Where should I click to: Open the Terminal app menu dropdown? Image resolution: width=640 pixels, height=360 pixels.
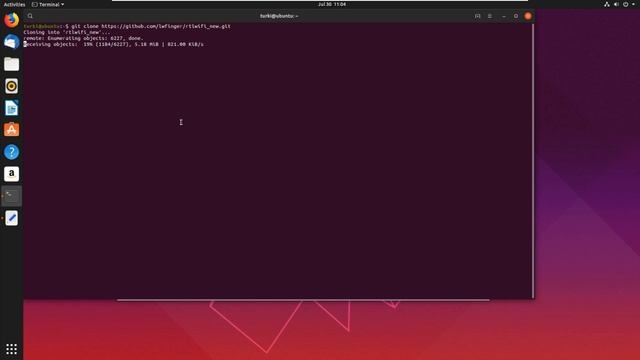tap(48, 4)
